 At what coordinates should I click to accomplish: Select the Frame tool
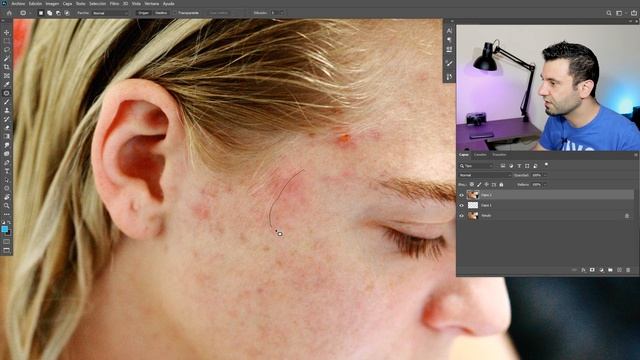coord(7,76)
